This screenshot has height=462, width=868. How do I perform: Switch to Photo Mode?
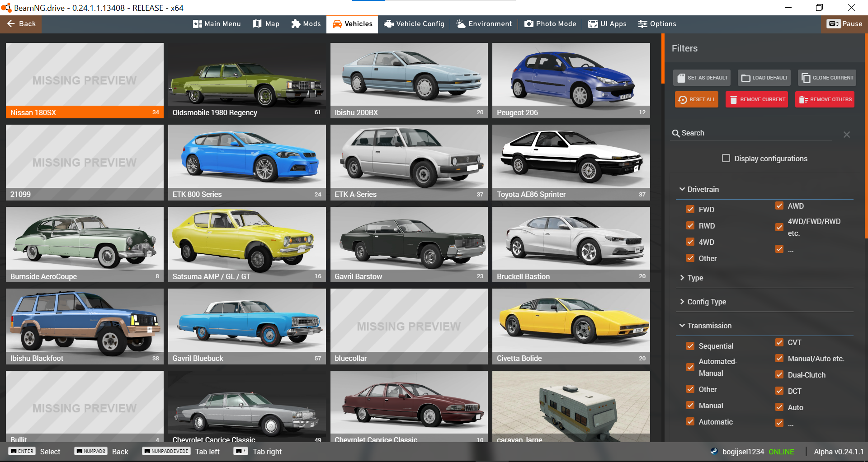pyautogui.click(x=550, y=24)
